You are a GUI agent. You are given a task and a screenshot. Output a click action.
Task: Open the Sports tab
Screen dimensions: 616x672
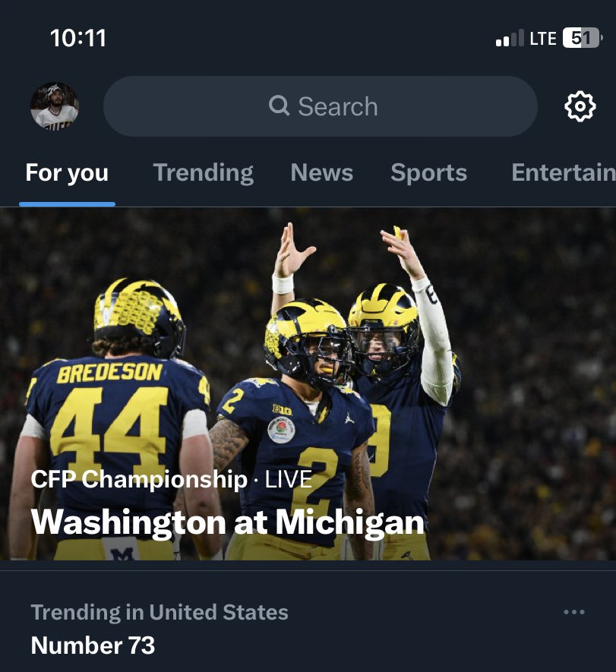click(x=428, y=172)
